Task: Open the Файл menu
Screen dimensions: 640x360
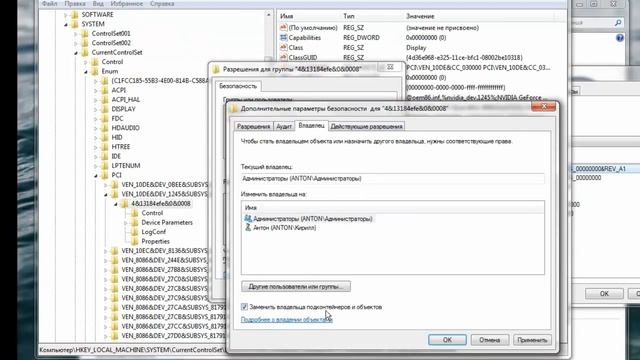Action: click(49, 4)
